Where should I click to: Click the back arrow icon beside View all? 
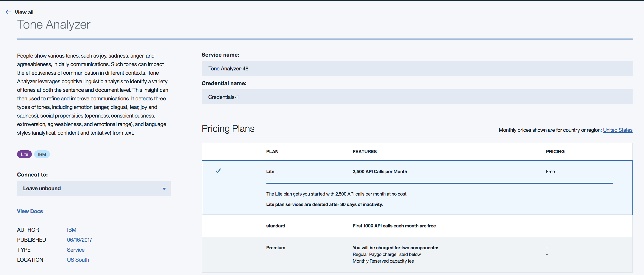click(8, 12)
